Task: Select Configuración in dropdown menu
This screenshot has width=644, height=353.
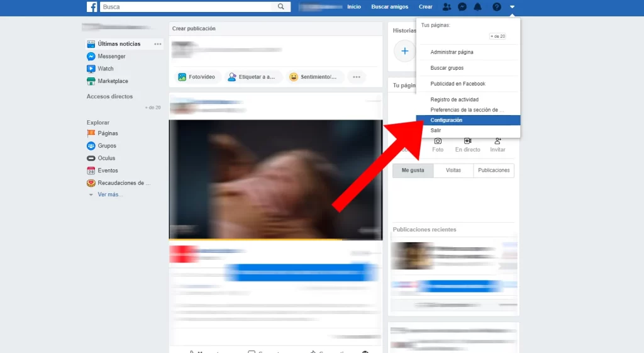Action: [x=446, y=120]
